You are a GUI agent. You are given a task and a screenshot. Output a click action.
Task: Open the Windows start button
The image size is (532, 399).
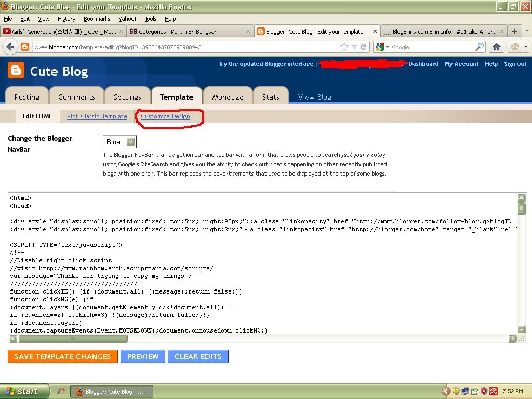click(x=23, y=391)
